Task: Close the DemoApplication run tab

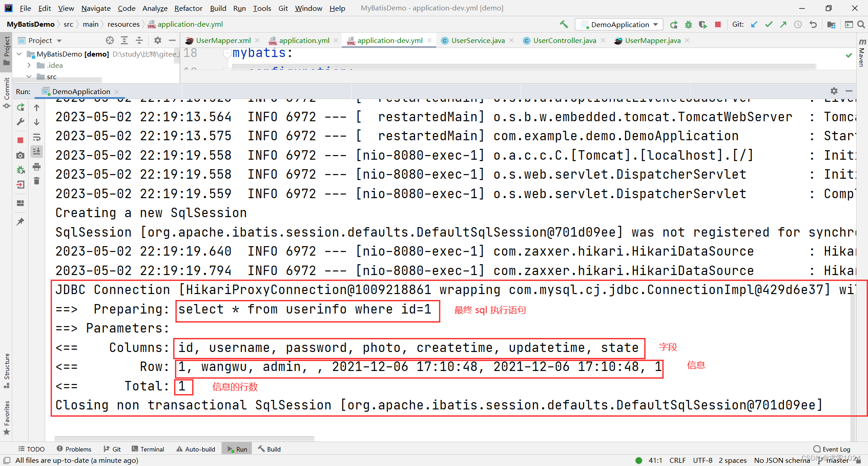Action: tap(117, 91)
